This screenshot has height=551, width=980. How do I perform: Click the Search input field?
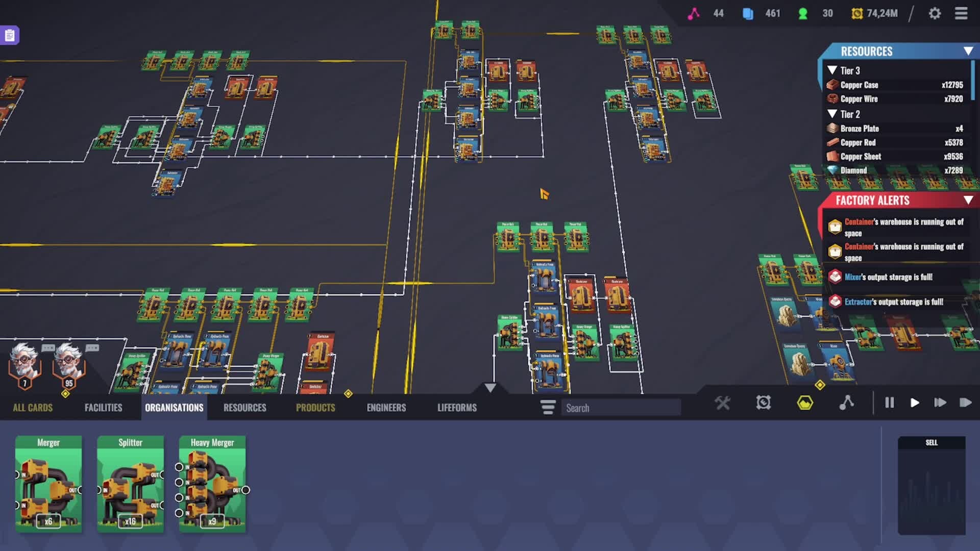point(621,408)
